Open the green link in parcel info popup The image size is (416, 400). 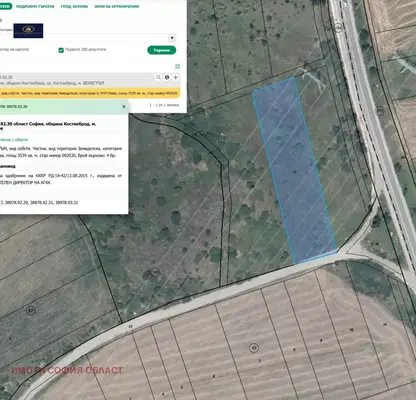pyautogui.click(x=14, y=140)
